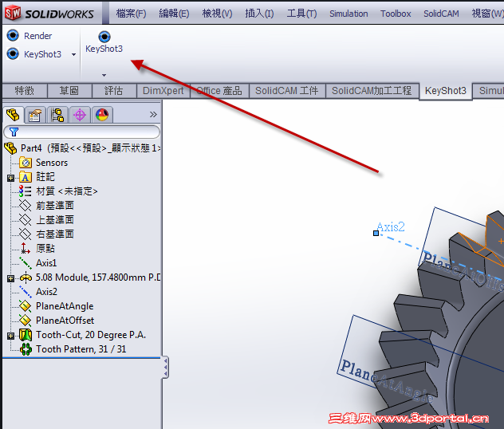Open the DisplayManager color ball tab
The height and width of the screenshot is (429, 504).
[x=102, y=115]
